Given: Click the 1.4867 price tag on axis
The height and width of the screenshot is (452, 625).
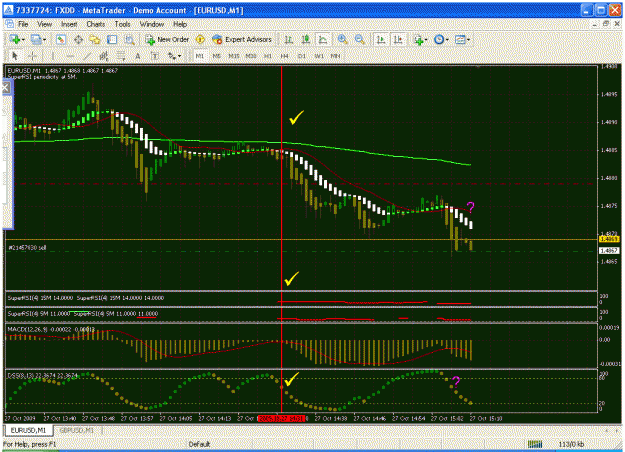Looking at the screenshot, I should pos(609,251).
